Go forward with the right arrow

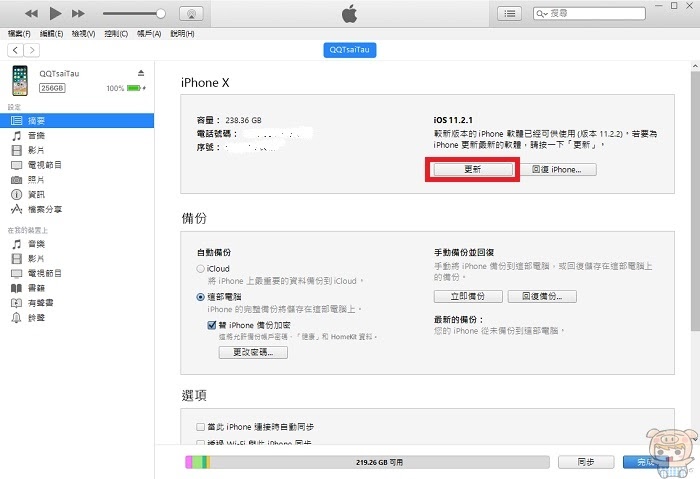32,50
